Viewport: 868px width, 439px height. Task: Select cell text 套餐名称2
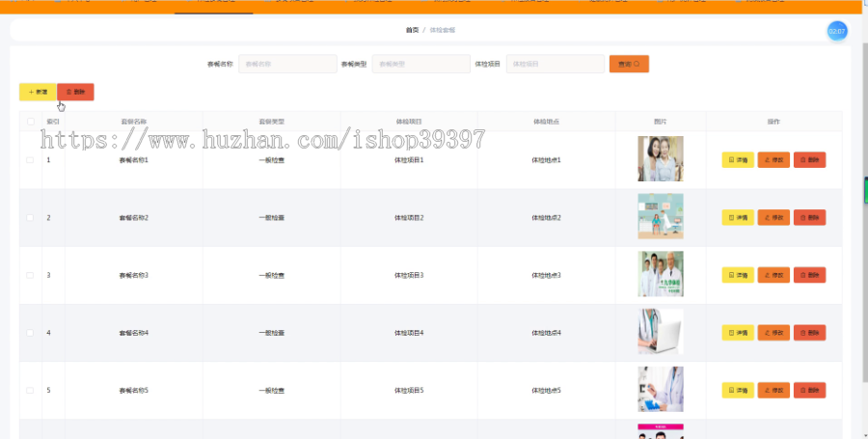[x=133, y=217]
